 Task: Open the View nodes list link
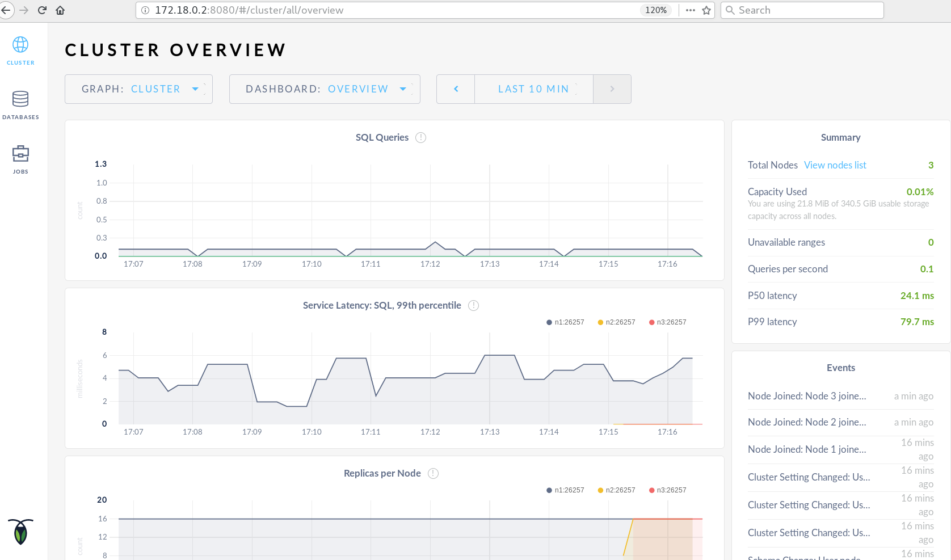pos(835,165)
